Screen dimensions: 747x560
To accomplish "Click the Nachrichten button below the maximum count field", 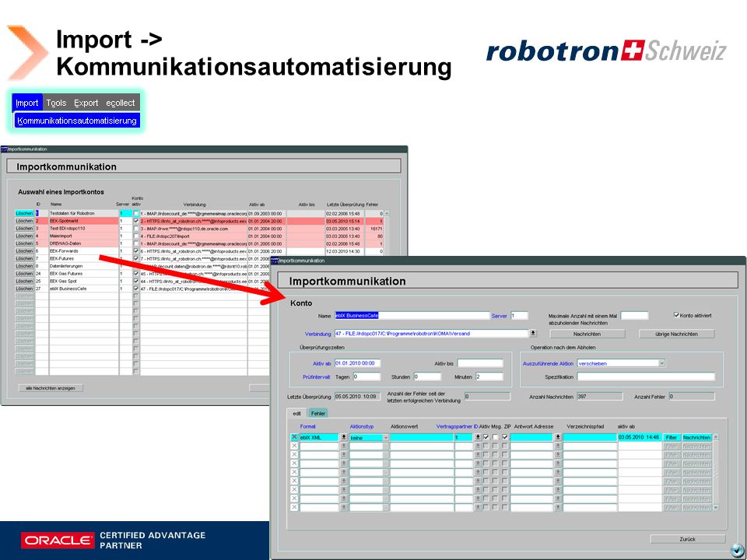I will point(587,334).
